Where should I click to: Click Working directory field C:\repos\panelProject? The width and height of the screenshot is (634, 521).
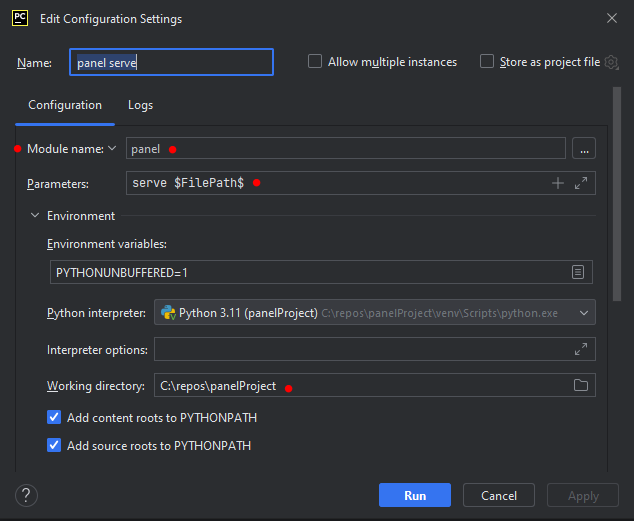coord(375,385)
